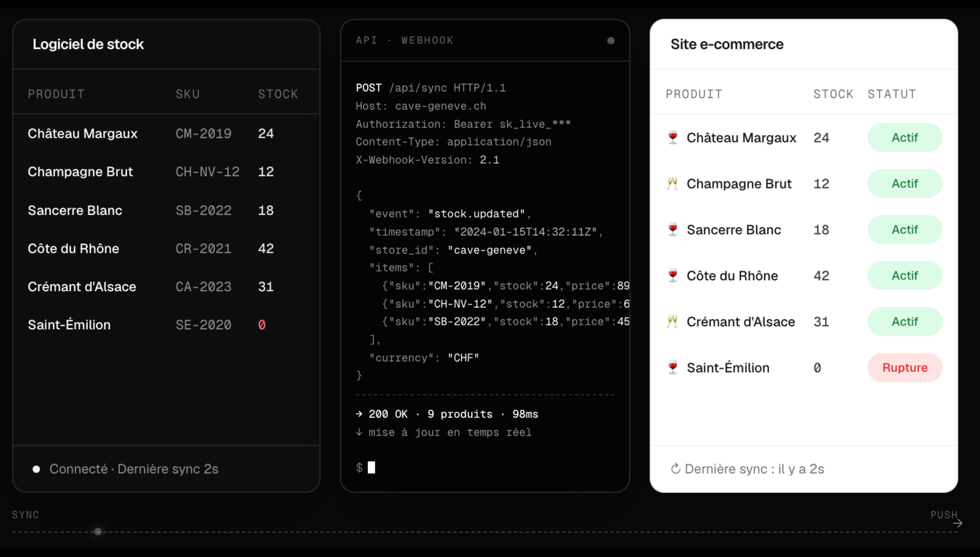
Task: Click the red zero stock value for Saint-Émilion
Action: (262, 325)
